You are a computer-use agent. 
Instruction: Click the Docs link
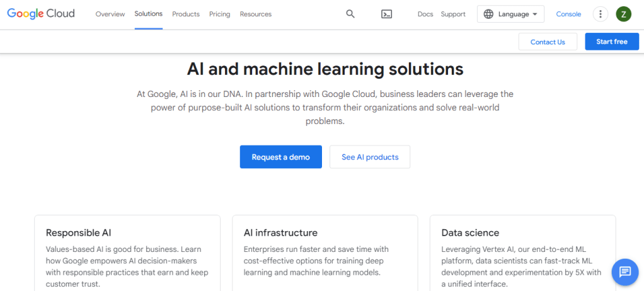(x=425, y=14)
